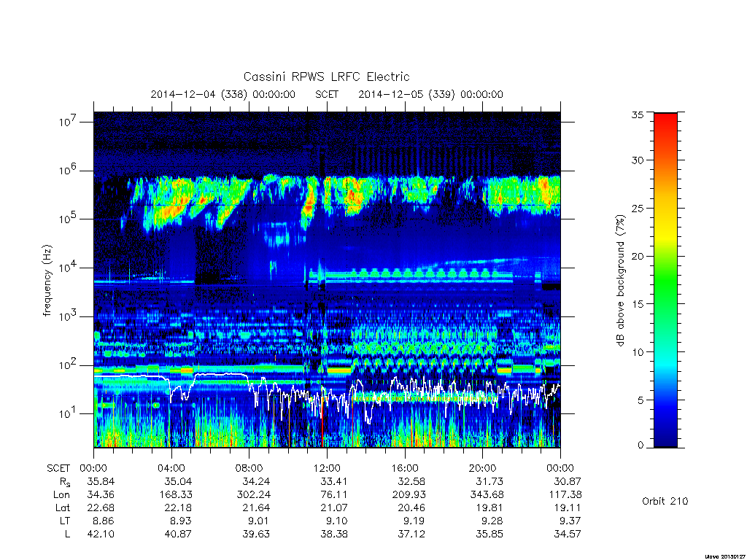Screen dimensions: 747x560
Task: Click the L value '42.10'
Action: (101, 534)
